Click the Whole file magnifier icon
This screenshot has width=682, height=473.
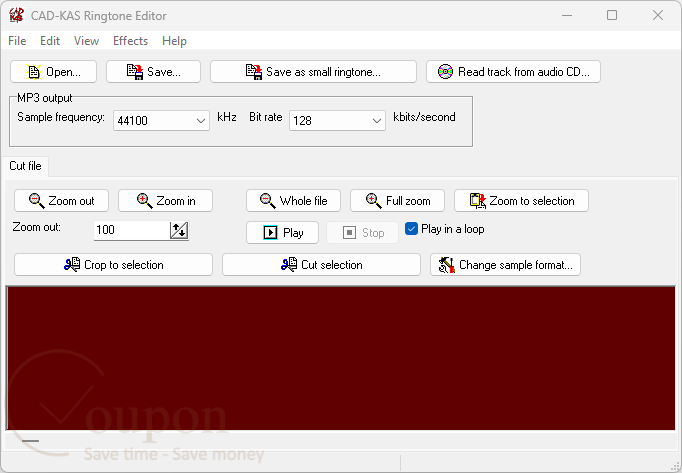point(267,201)
